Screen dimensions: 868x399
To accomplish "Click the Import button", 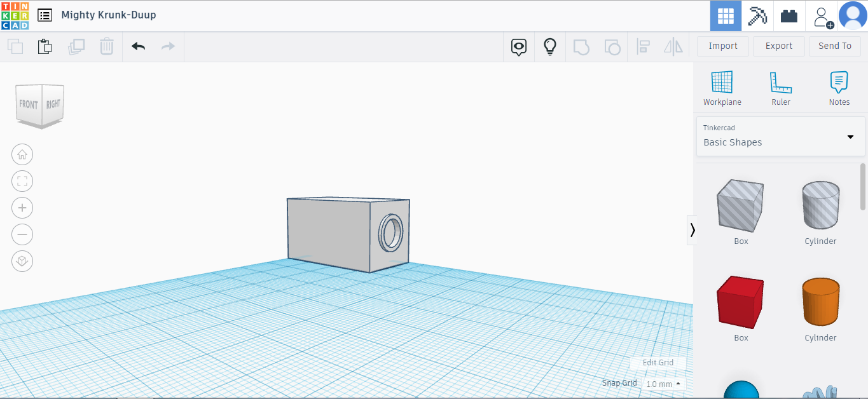I will point(723,46).
